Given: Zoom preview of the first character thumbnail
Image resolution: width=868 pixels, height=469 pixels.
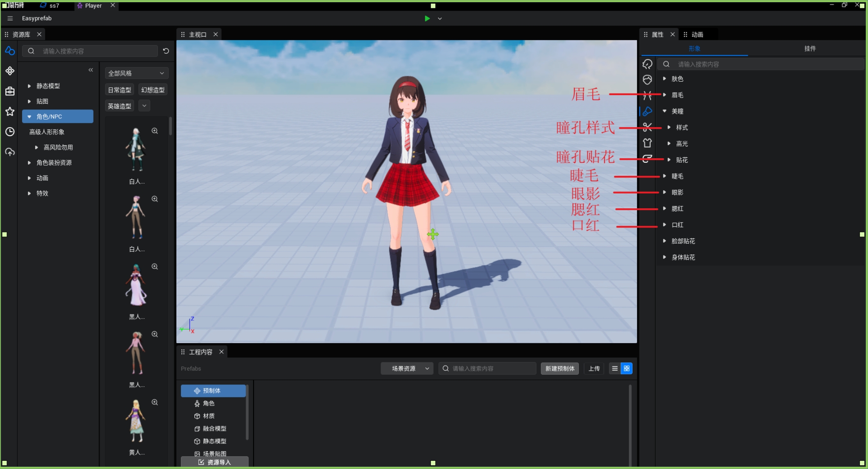Looking at the screenshot, I should (155, 131).
